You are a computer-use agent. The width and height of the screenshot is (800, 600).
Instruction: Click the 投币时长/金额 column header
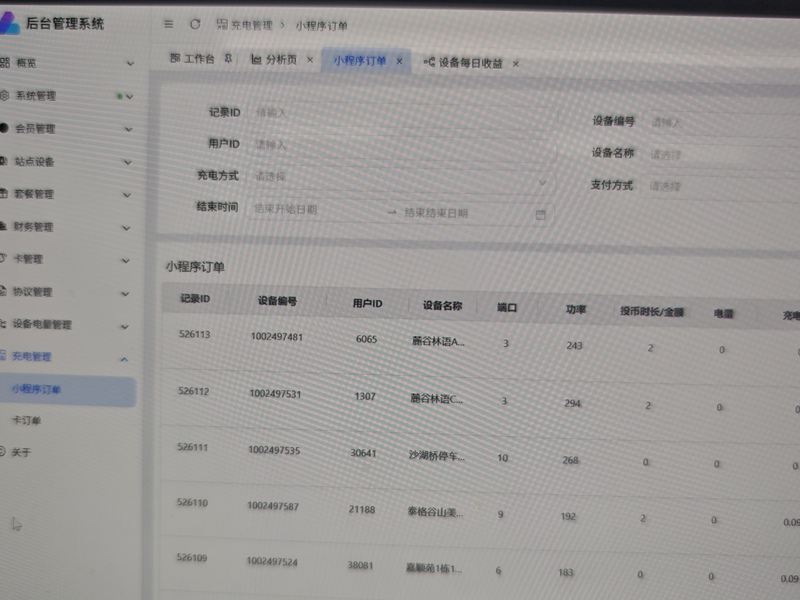point(652,312)
